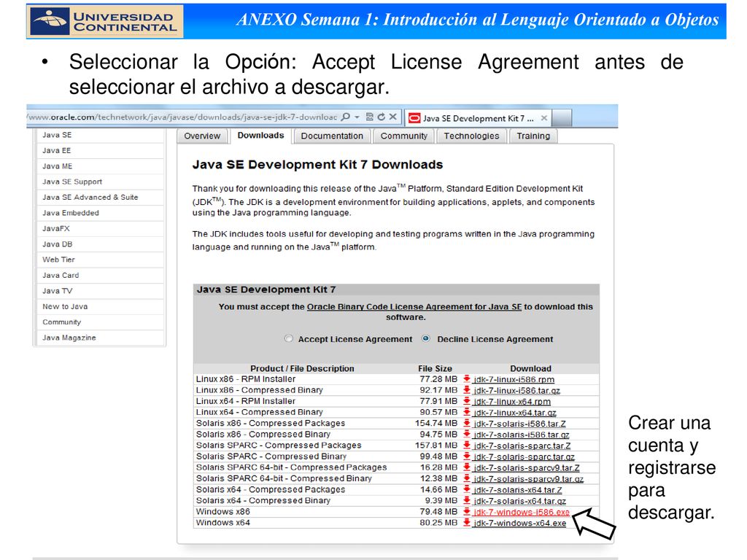
Task: Click the Java SE Development Kit 7 Downloads heading
Action: click(317, 165)
